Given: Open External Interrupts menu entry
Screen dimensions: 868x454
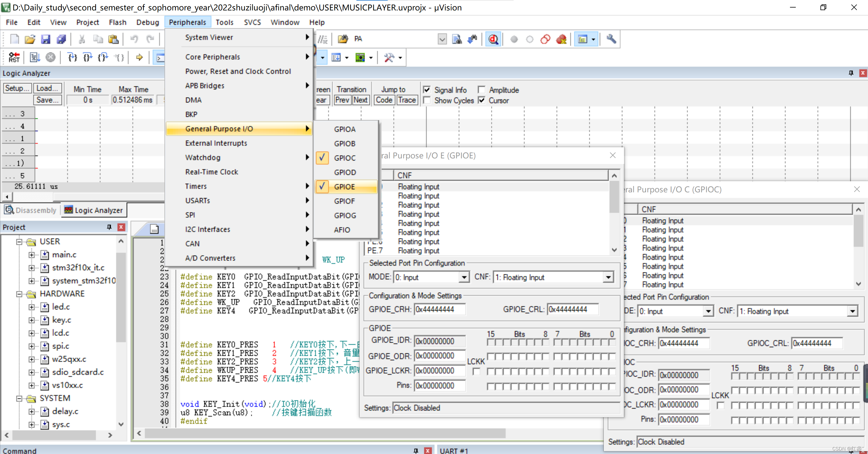Looking at the screenshot, I should 216,143.
